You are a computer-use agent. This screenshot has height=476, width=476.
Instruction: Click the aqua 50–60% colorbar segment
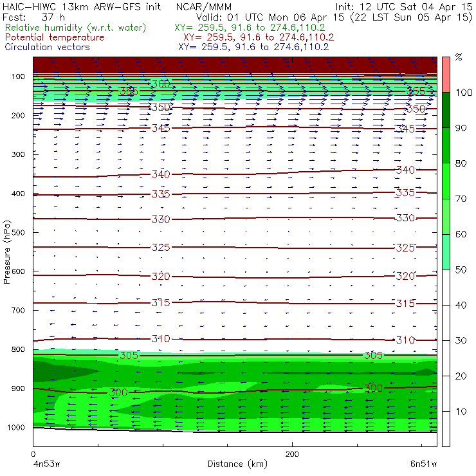click(446, 252)
